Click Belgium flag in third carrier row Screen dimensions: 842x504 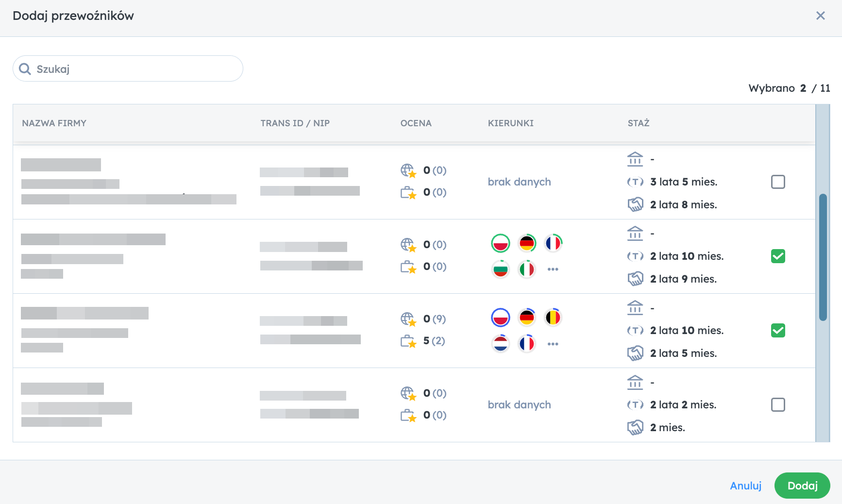553,318
